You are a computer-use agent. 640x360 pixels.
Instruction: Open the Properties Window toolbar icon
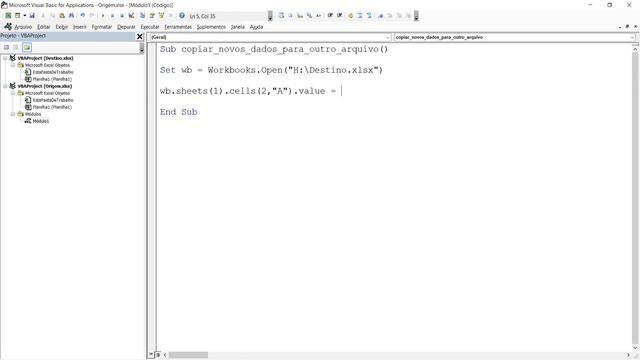point(152,16)
